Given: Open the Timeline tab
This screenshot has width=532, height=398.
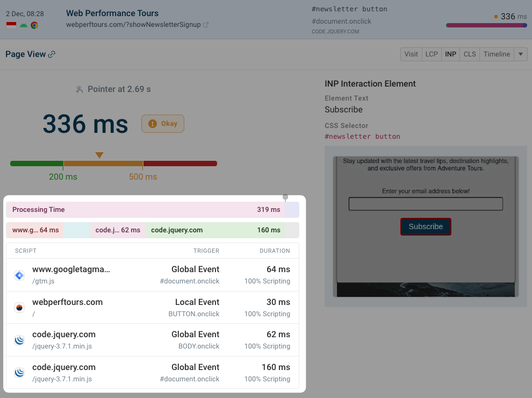Looking at the screenshot, I should (495, 54).
